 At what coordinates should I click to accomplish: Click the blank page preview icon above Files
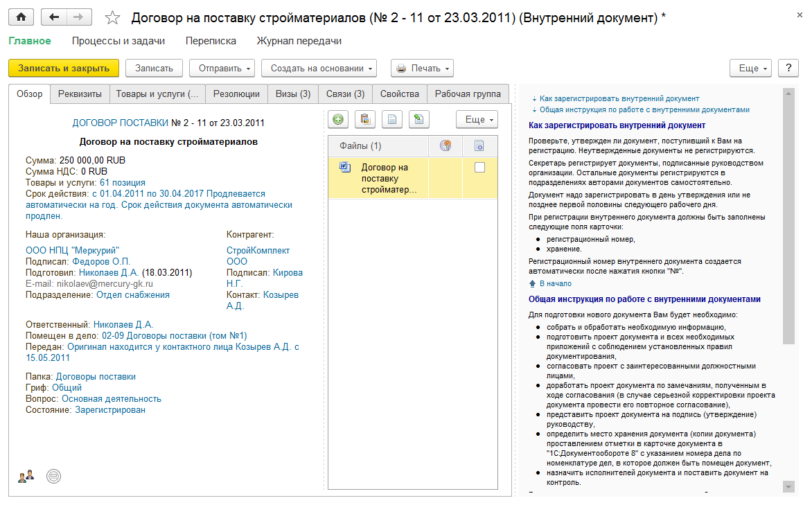(391, 119)
